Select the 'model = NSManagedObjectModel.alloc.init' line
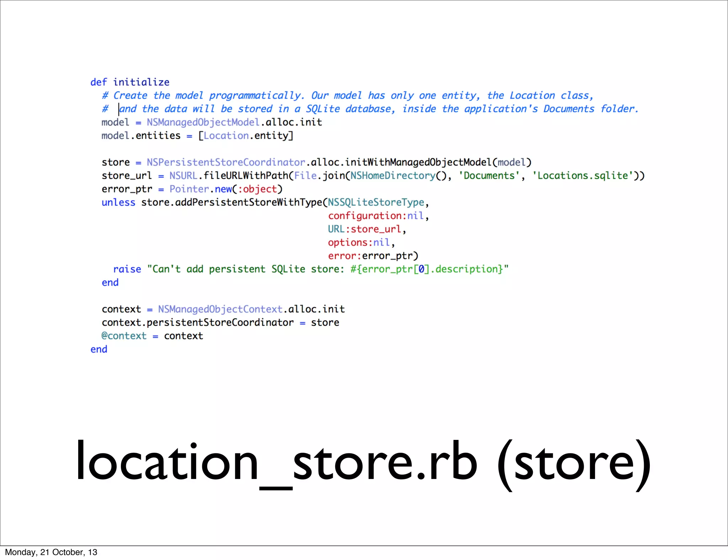The width and height of the screenshot is (728, 560). pos(212,122)
